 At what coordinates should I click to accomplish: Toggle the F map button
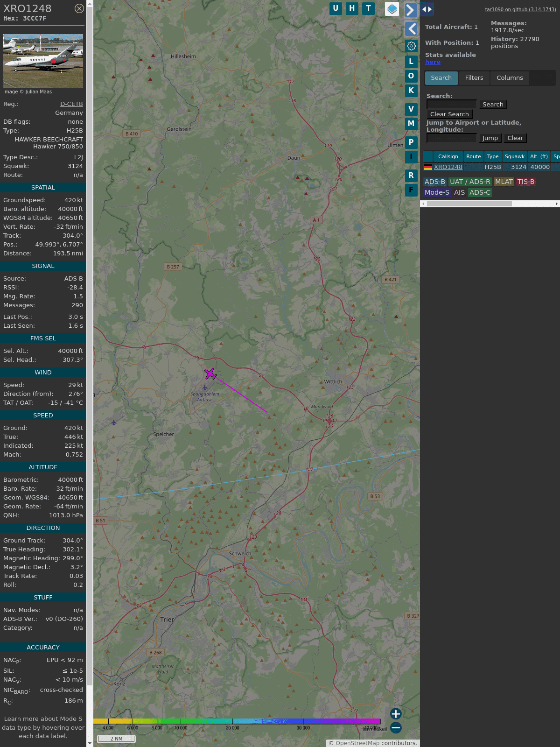(411, 190)
